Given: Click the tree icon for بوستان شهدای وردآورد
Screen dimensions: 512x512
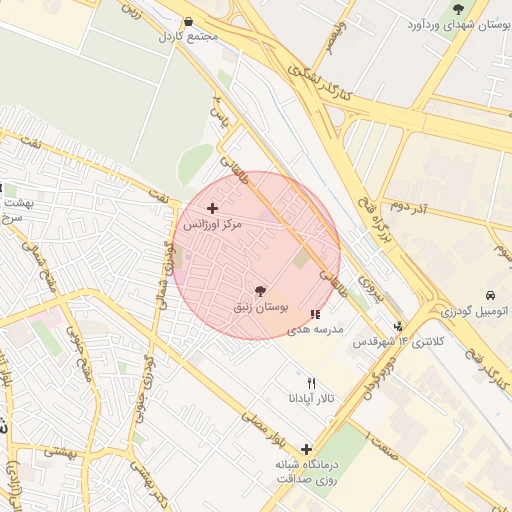Looking at the screenshot, I should point(459,9).
